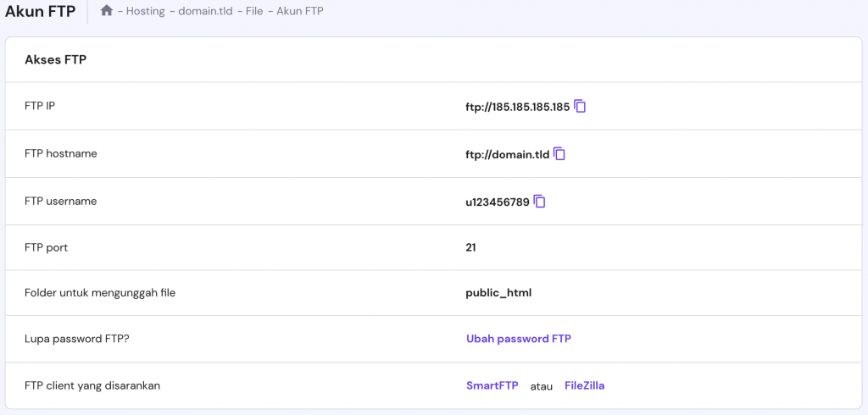Open domain.tld breadcrumb item

205,11
